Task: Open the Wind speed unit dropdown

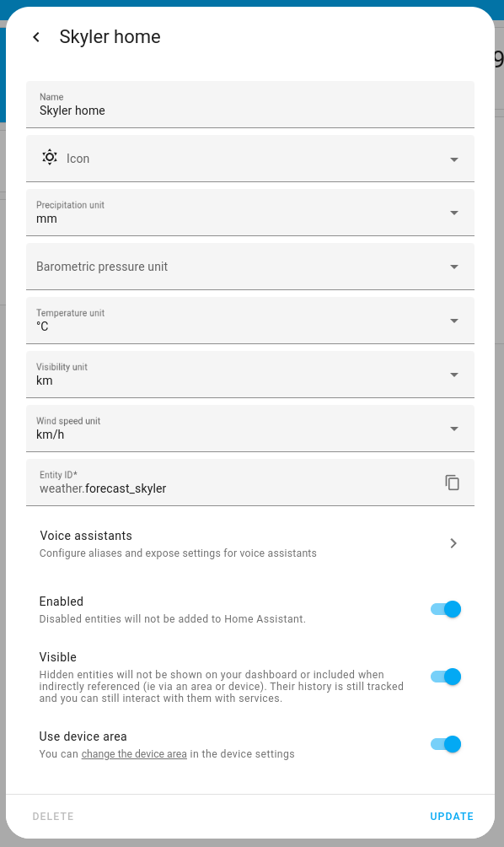Action: 249,429
